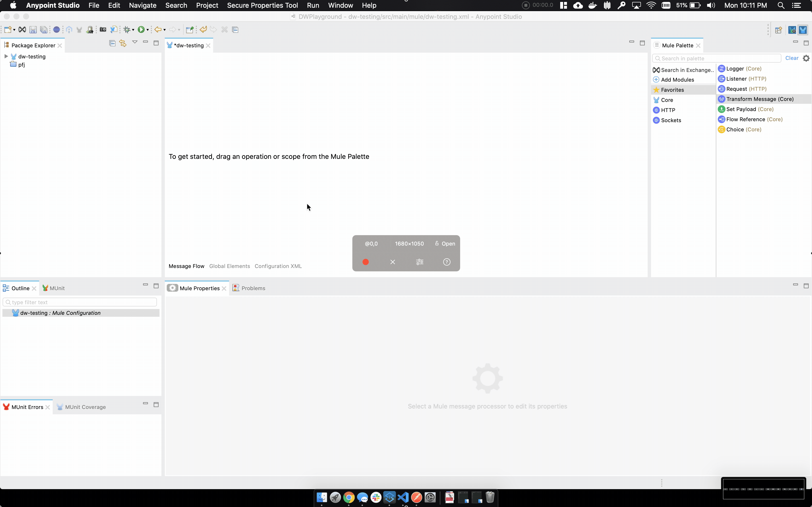The width and height of the screenshot is (812, 507).
Task: Switch to the Configuration XML tab
Action: pos(278,266)
